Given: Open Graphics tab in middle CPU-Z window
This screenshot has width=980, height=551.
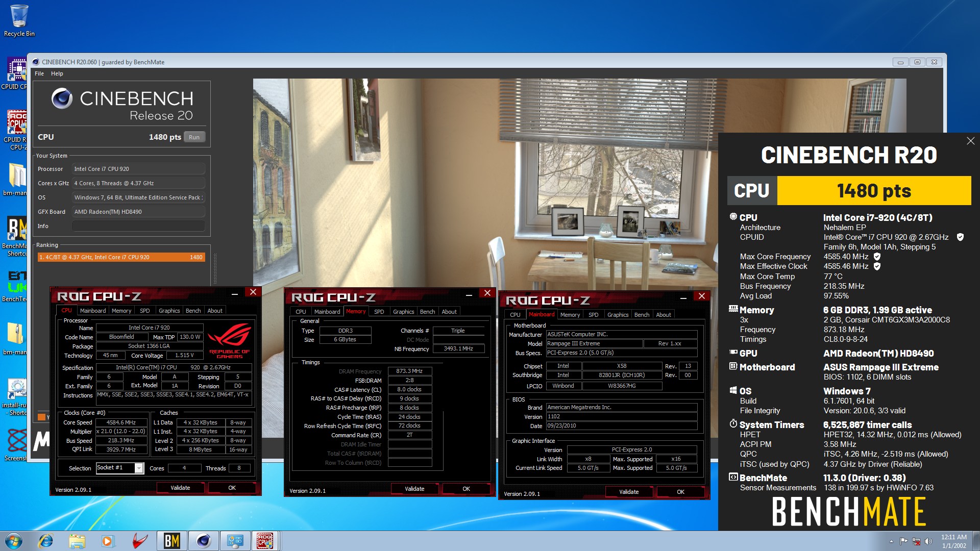Looking at the screenshot, I should (x=404, y=311).
